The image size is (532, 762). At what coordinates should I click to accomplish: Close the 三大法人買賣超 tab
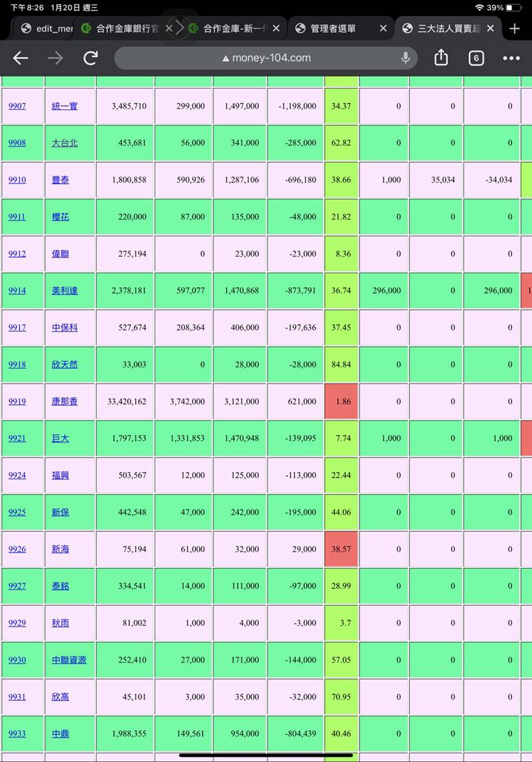click(490, 29)
